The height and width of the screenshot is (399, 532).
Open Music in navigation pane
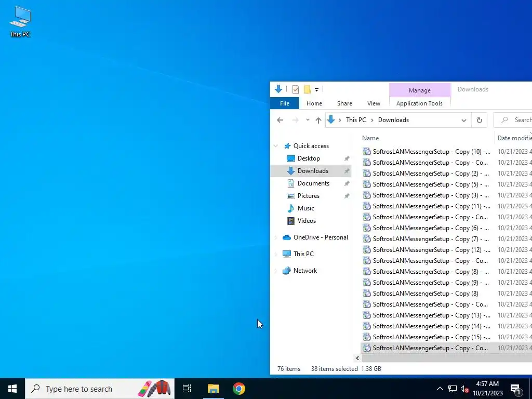(x=305, y=208)
